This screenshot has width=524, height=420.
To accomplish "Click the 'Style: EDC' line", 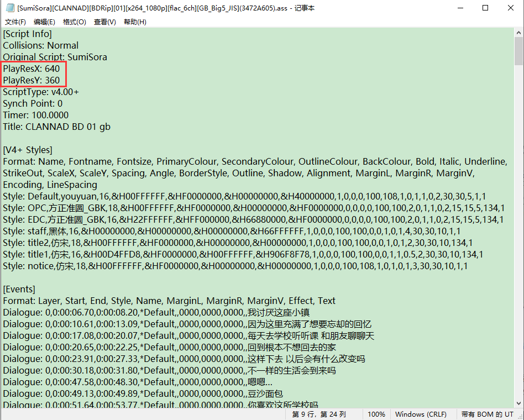I will (x=253, y=219).
